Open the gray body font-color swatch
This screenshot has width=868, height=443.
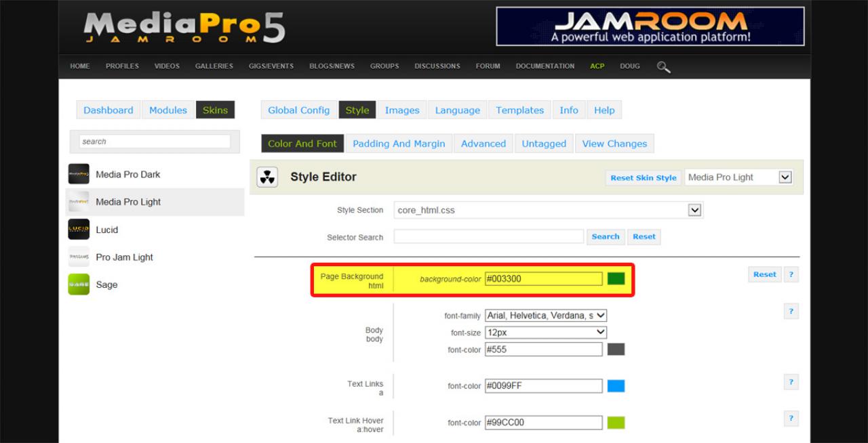(x=616, y=350)
